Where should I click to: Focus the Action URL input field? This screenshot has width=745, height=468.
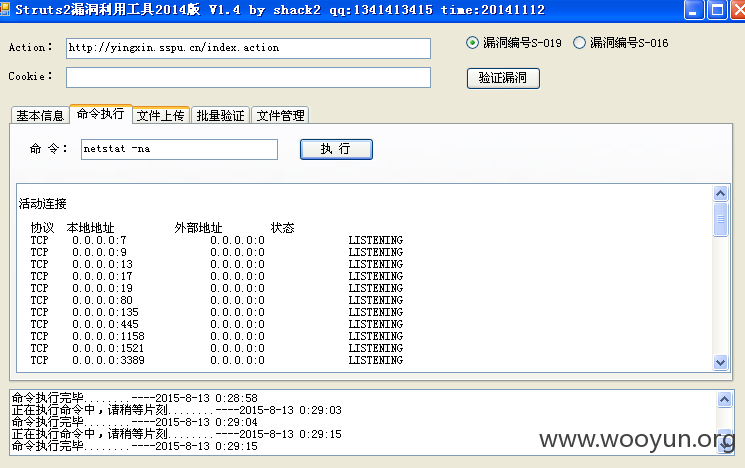(248, 48)
